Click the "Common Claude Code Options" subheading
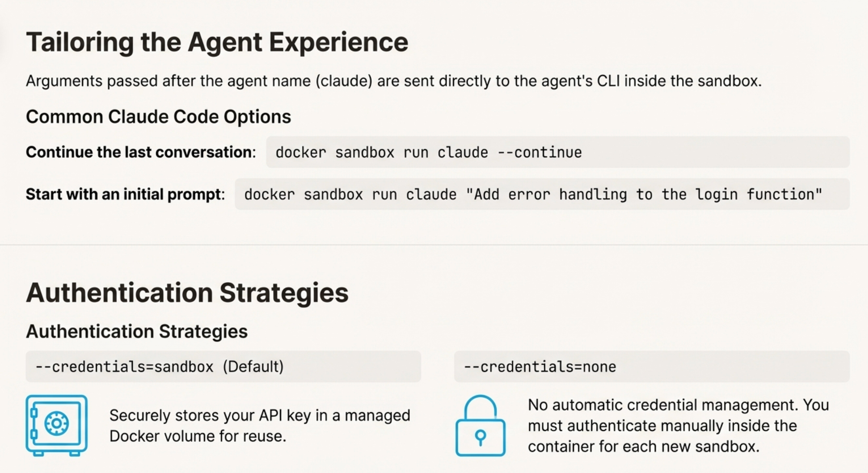Image resolution: width=868 pixels, height=473 pixels. 158,117
